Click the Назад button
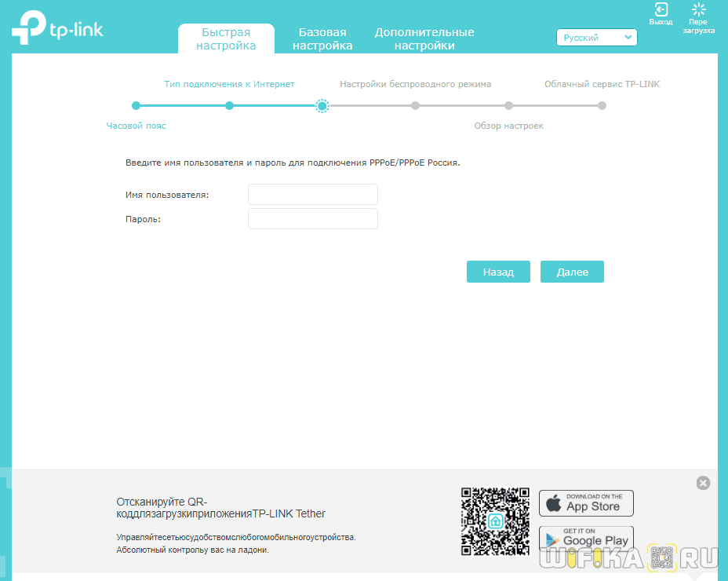The width and height of the screenshot is (728, 581). (498, 272)
